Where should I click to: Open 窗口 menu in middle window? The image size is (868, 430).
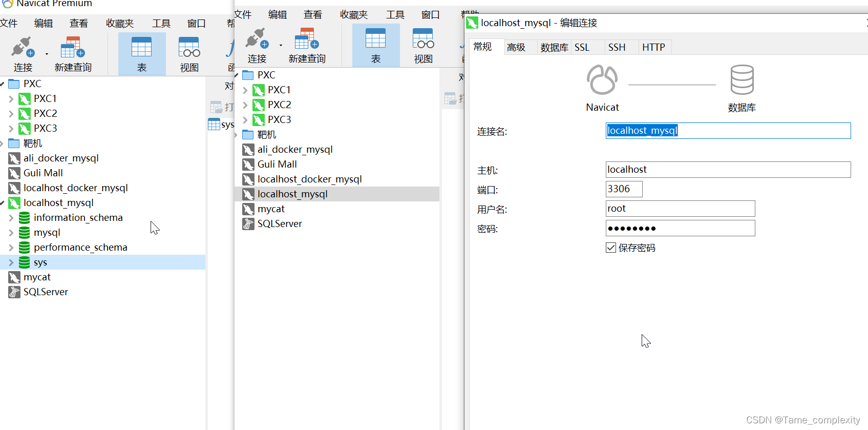430,15
